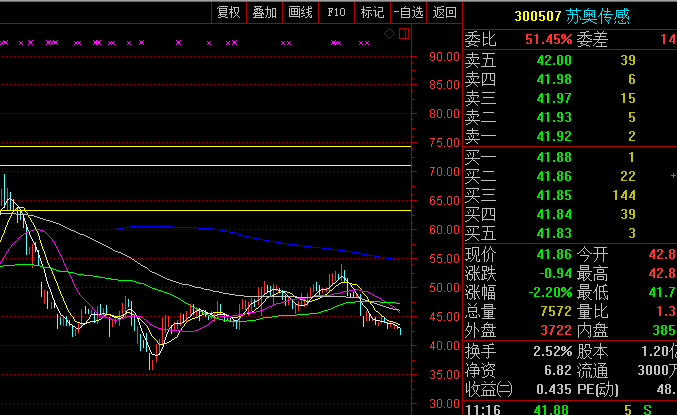Click the PE(动) label
The height and width of the screenshot is (415, 677).
(x=598, y=390)
